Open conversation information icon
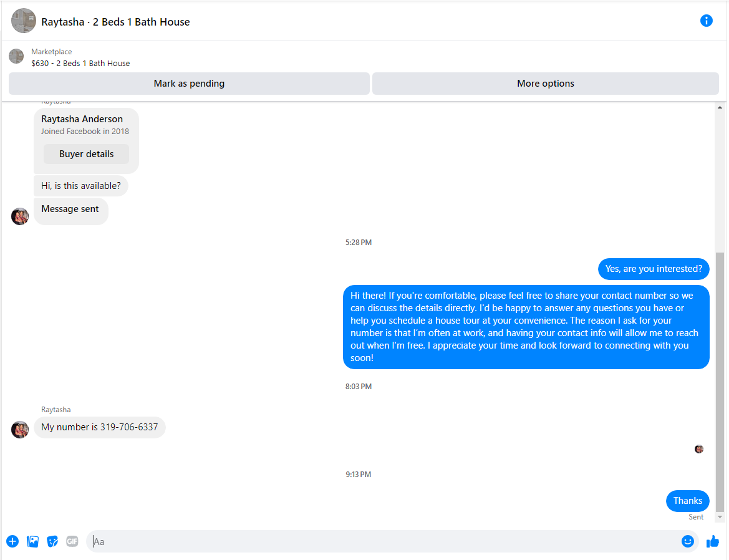Viewport: 729px width, 560px height. [x=706, y=21]
